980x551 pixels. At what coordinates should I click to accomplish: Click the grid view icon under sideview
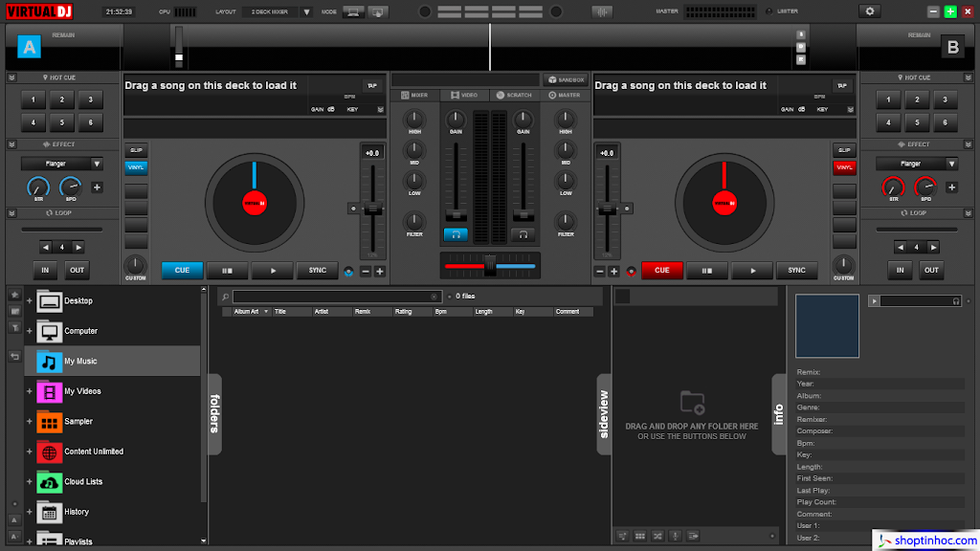pyautogui.click(x=640, y=536)
